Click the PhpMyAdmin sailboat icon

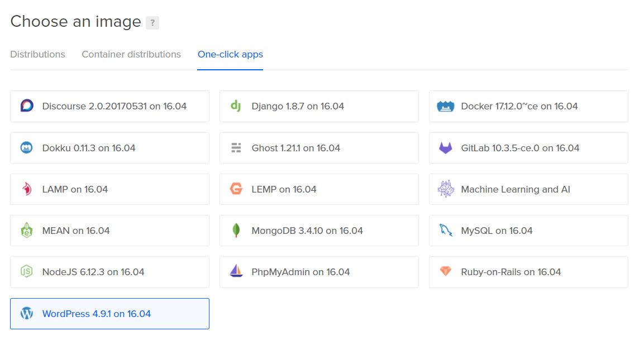[x=236, y=271]
